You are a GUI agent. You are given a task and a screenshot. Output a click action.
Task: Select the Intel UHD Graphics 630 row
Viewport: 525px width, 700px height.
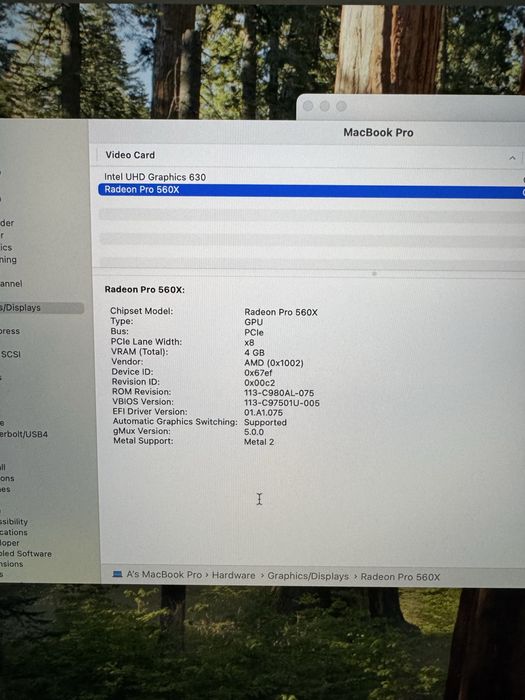(x=311, y=177)
